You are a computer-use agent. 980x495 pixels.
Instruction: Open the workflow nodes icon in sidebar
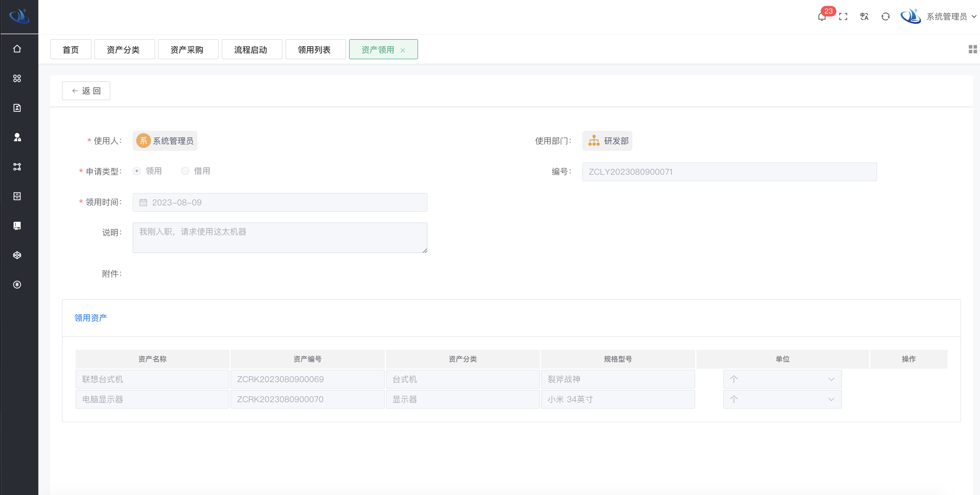[x=17, y=166]
